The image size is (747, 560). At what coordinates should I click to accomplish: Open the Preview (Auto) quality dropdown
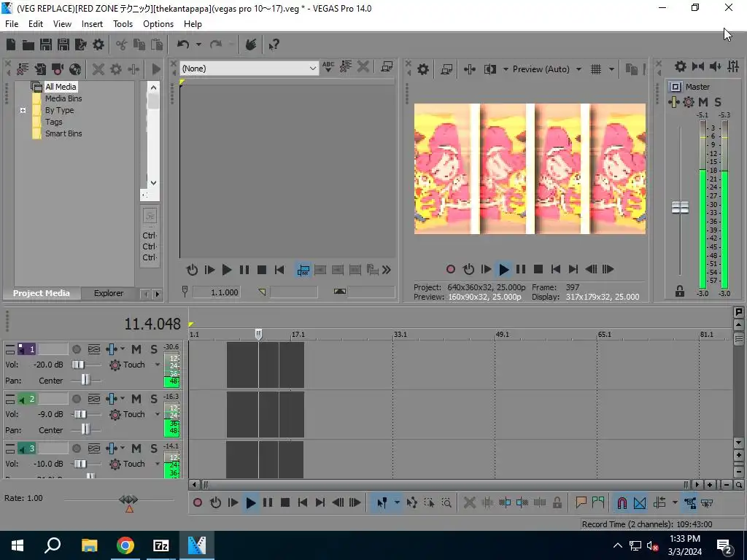578,69
